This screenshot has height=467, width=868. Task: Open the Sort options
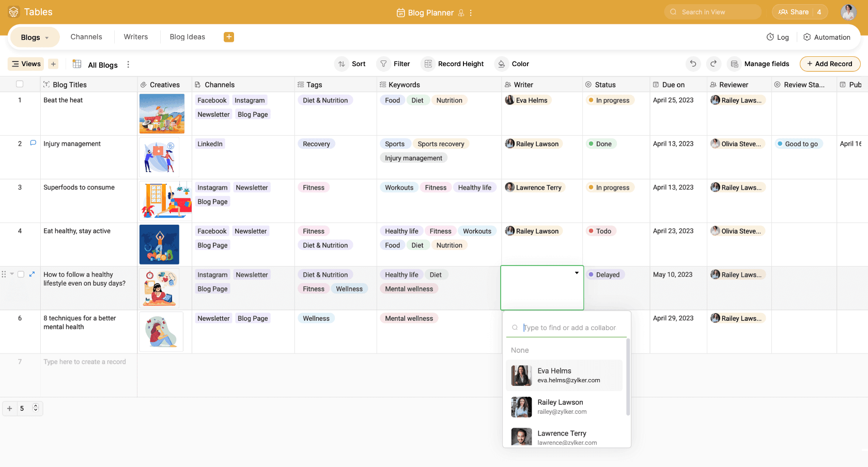coord(351,64)
